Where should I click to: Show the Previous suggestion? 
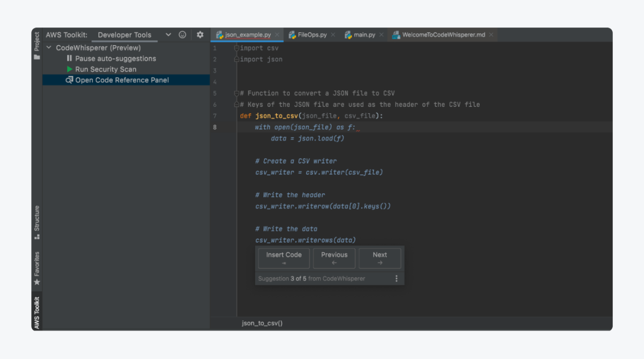coord(334,258)
